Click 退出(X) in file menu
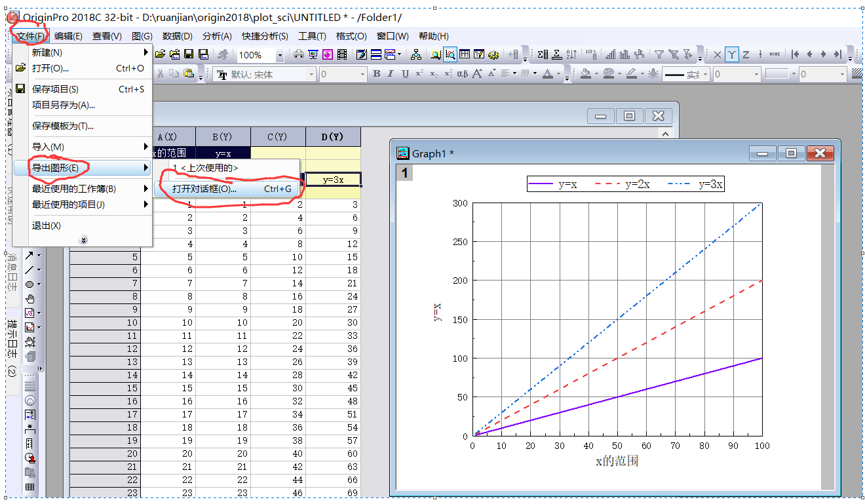The height and width of the screenshot is (504, 865). point(83,225)
